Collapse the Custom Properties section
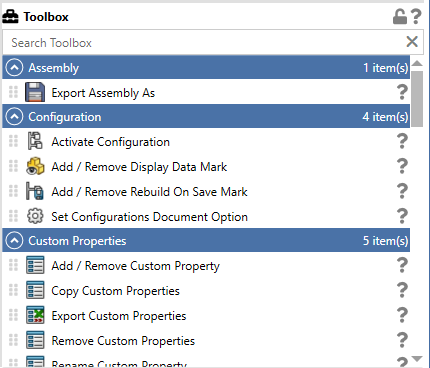This screenshot has width=430, height=368. [15, 241]
